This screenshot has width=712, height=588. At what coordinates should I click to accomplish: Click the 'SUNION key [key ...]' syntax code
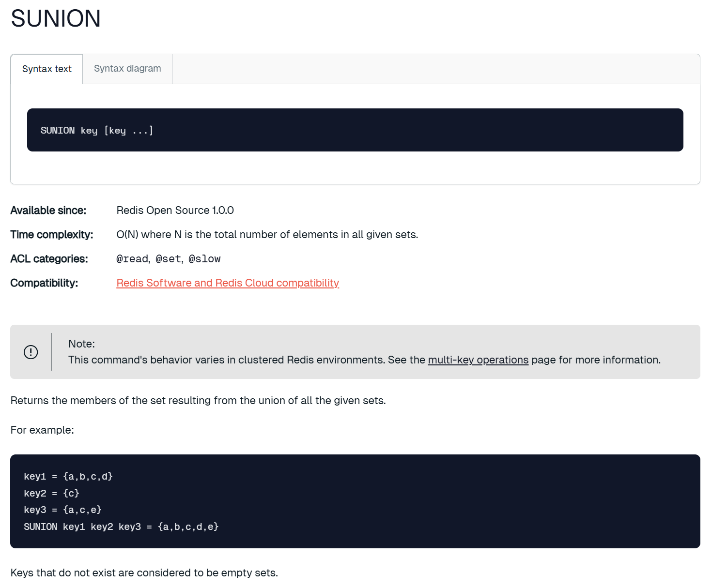click(97, 130)
